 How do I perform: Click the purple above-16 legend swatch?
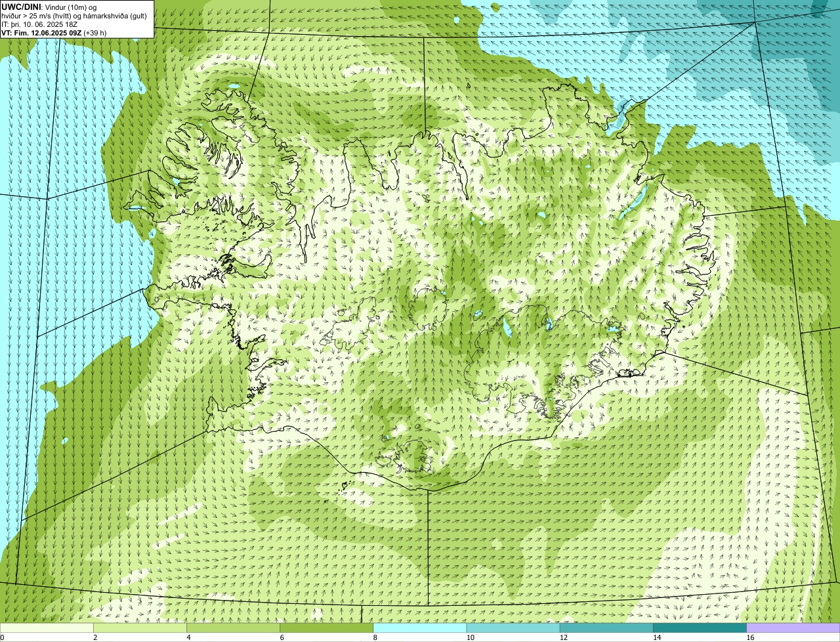[793, 628]
